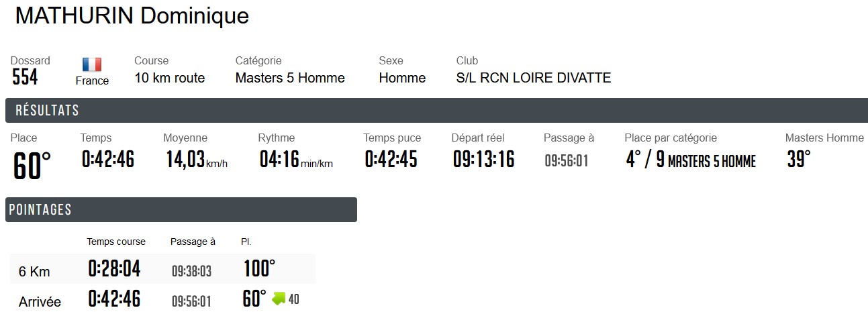This screenshot has width=868, height=314.
Task: Click the Masters 5 Homme category value
Action: coord(290,78)
